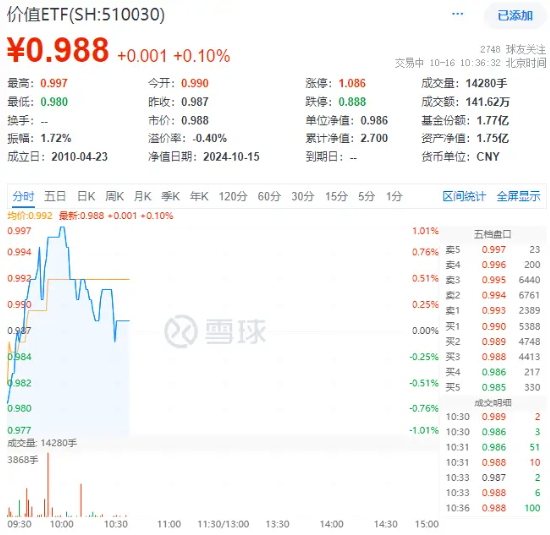Click the 涨停 value 1.086
Screen dimensions: 550x535
352,83
